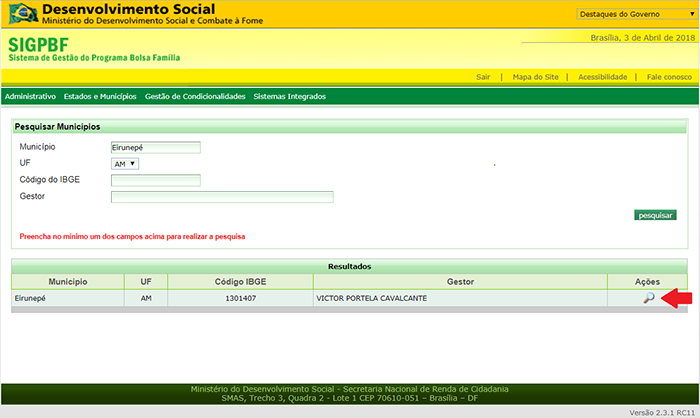Open the Destaques do Governo dropdown
Screen dimensions: 700x418
click(637, 14)
